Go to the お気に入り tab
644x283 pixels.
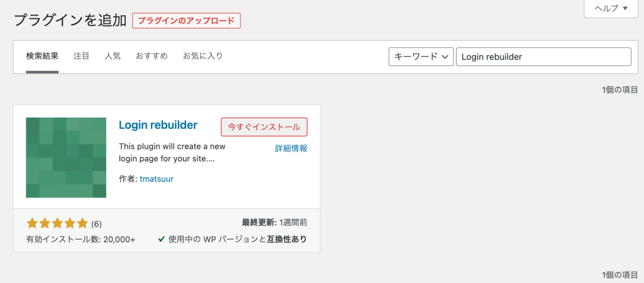(203, 56)
